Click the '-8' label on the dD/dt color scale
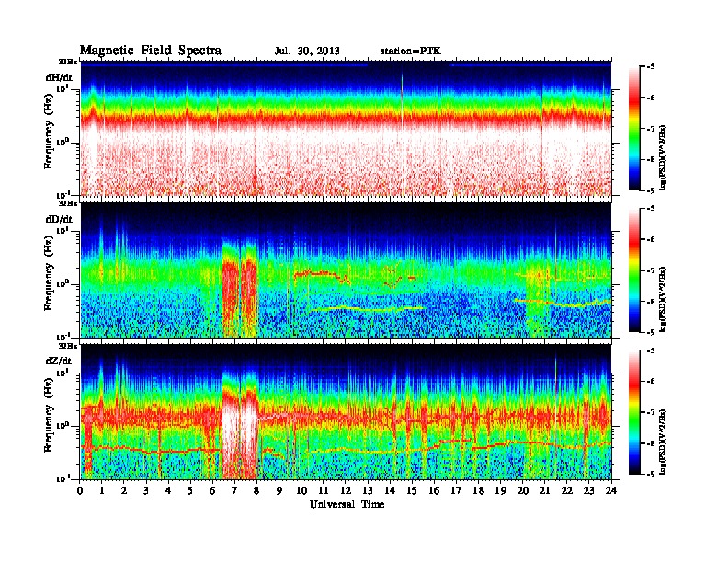 click(x=650, y=302)
